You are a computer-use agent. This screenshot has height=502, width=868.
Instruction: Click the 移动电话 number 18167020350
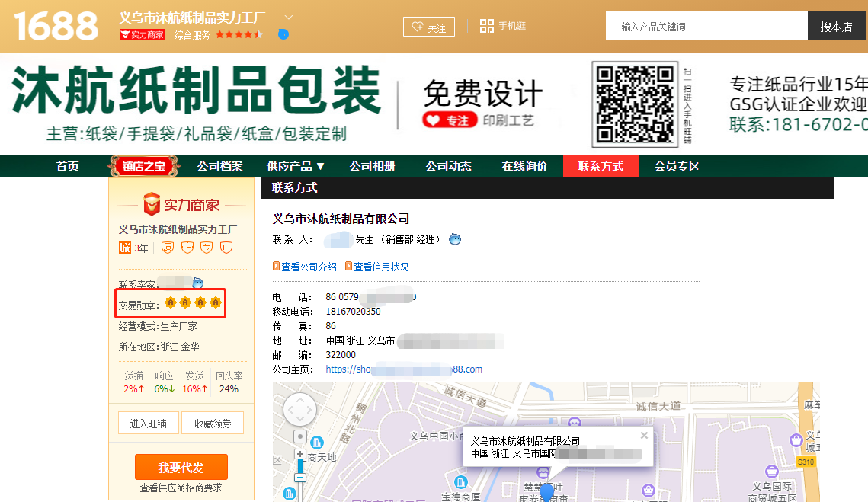pos(353,311)
